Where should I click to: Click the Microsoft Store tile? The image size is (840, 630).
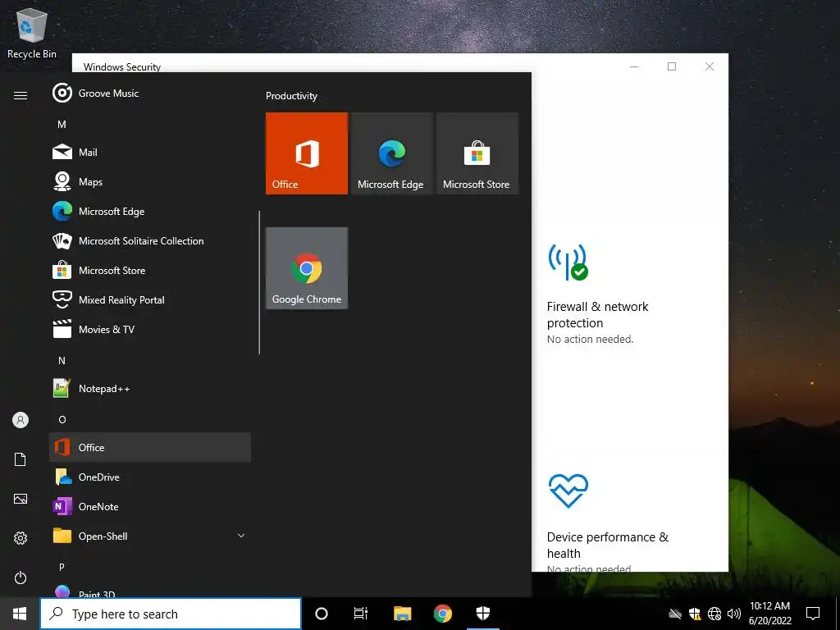pos(477,153)
